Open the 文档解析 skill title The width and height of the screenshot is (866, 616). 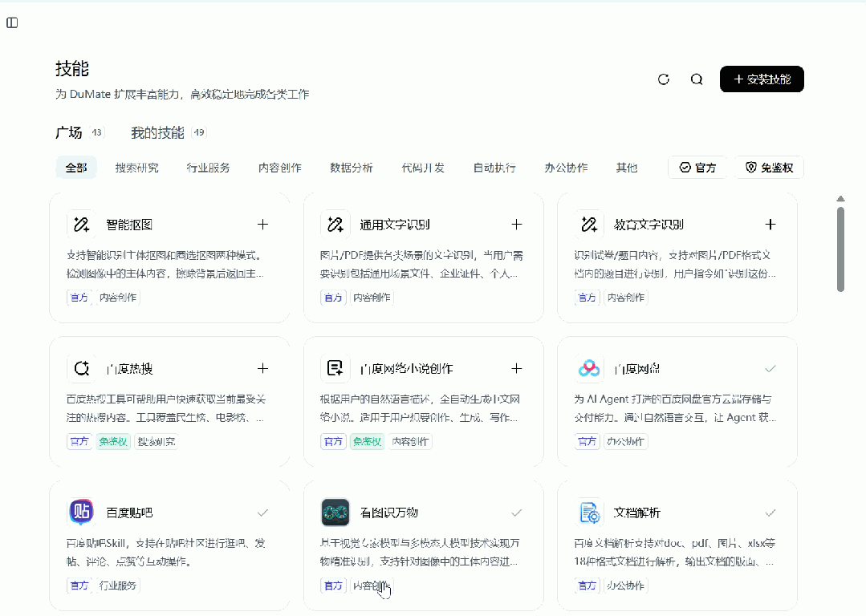point(636,513)
